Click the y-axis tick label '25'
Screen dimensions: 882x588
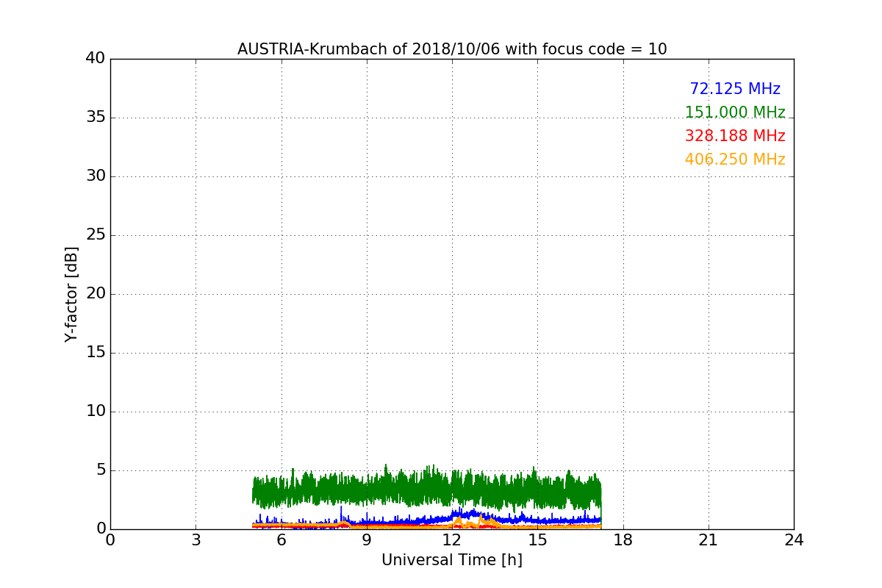point(96,235)
